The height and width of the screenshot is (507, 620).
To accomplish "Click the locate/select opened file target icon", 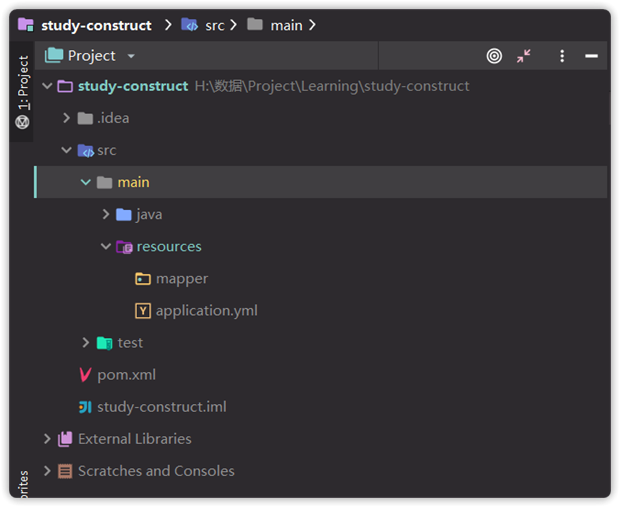I will [494, 56].
